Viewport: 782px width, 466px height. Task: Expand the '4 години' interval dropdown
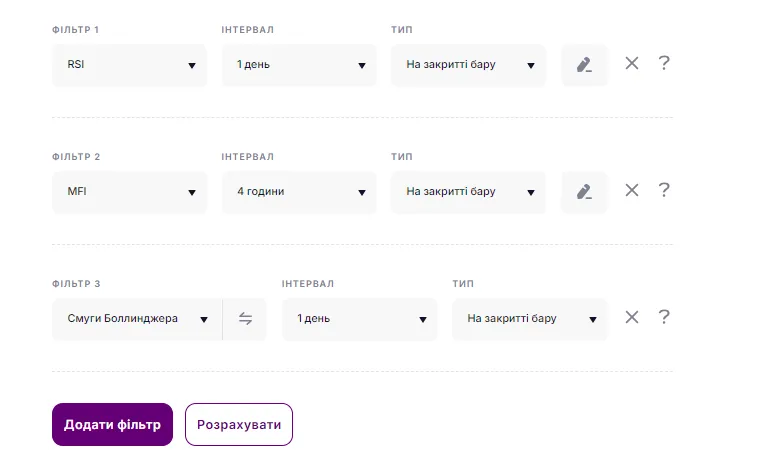click(299, 192)
